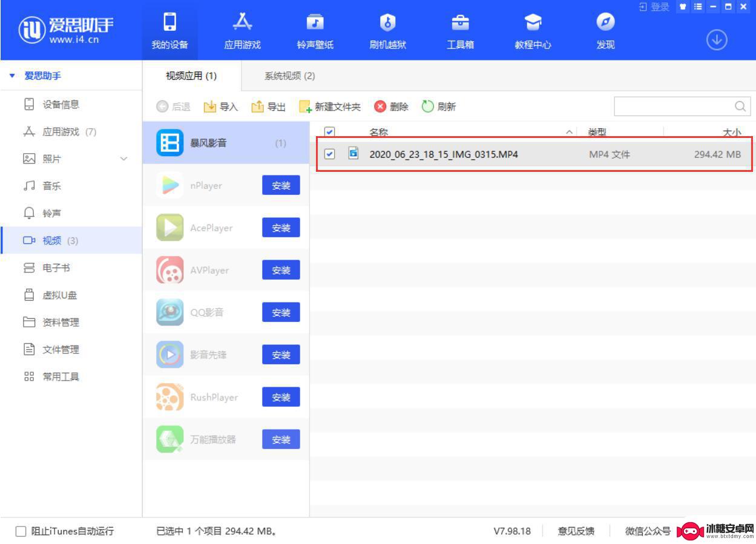Uncheck the 2020_06_23_18_15_IMG_0315.MP4 file checkbox
Image resolution: width=756 pixels, height=544 pixels.
pos(329,154)
